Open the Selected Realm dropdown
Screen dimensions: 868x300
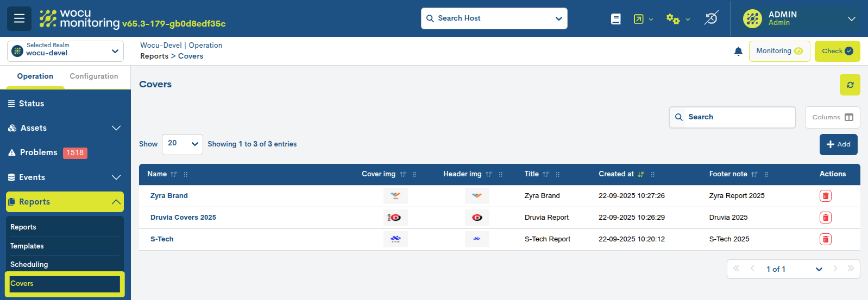click(65, 52)
